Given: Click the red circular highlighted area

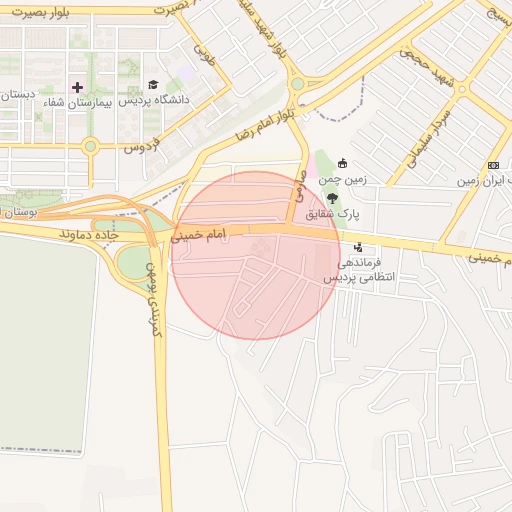Looking at the screenshot, I should click(x=256, y=256).
